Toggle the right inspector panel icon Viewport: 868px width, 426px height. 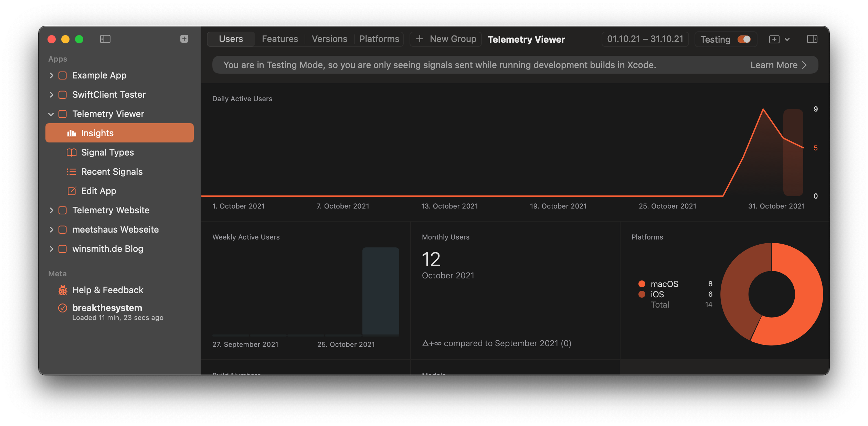click(x=812, y=39)
